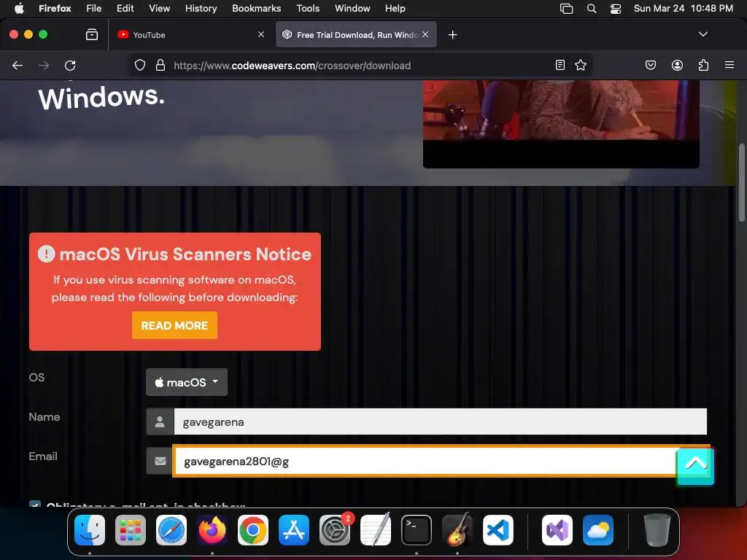Open the Pocket save icon
747x560 pixels.
point(650,65)
